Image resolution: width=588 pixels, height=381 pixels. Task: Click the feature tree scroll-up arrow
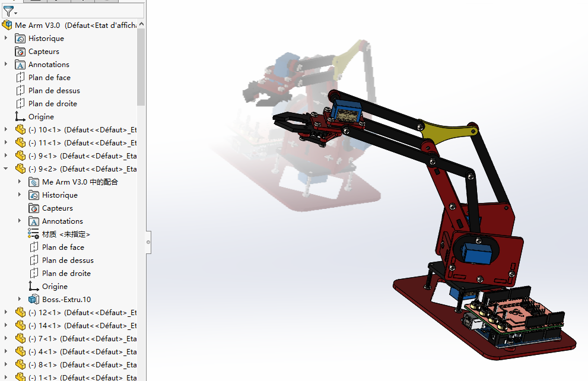point(141,24)
